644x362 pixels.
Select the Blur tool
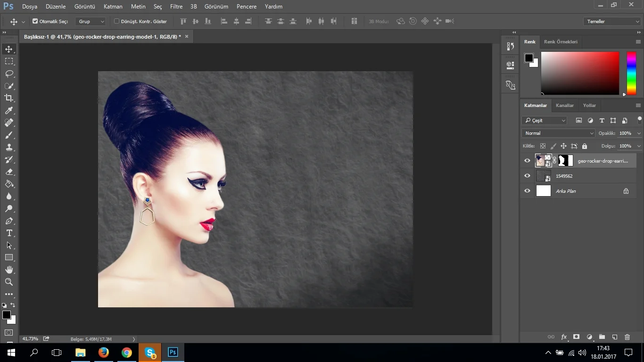click(x=9, y=196)
